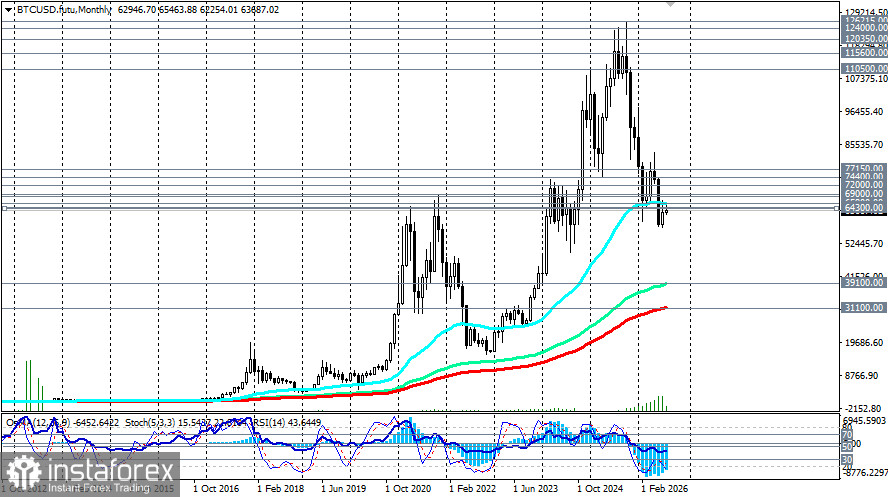The height and width of the screenshot is (497, 888).
Task: Click the 1 Feb 2018 date label
Action: pyautogui.click(x=280, y=489)
